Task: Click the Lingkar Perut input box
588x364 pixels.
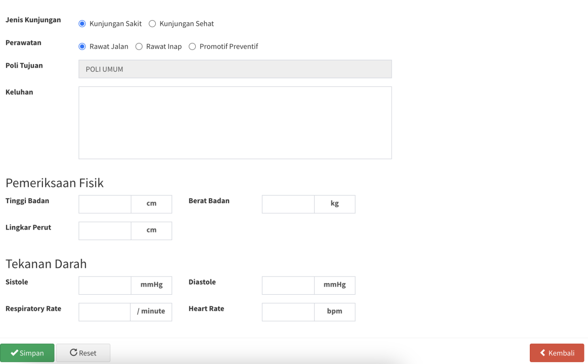Action: point(105,231)
